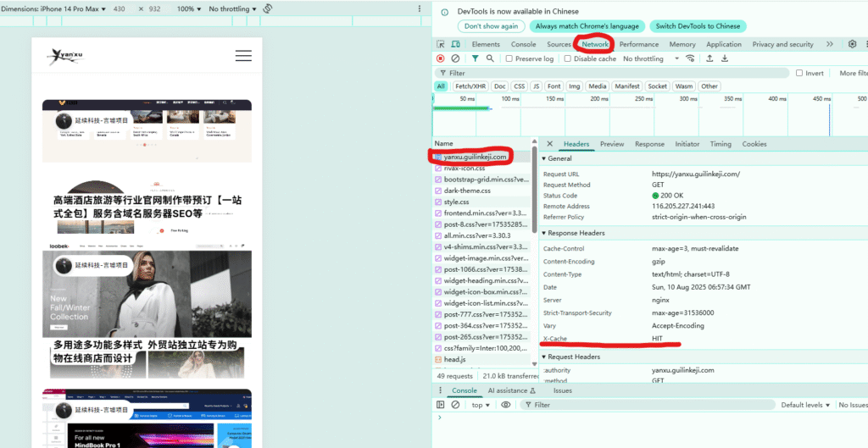Click Switch DevTools to Chinese
Viewport: 868px width, 448px height.
698,26
